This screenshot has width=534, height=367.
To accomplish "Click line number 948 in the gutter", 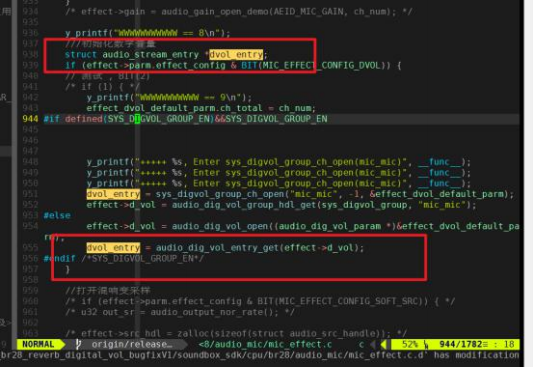I will [30, 162].
